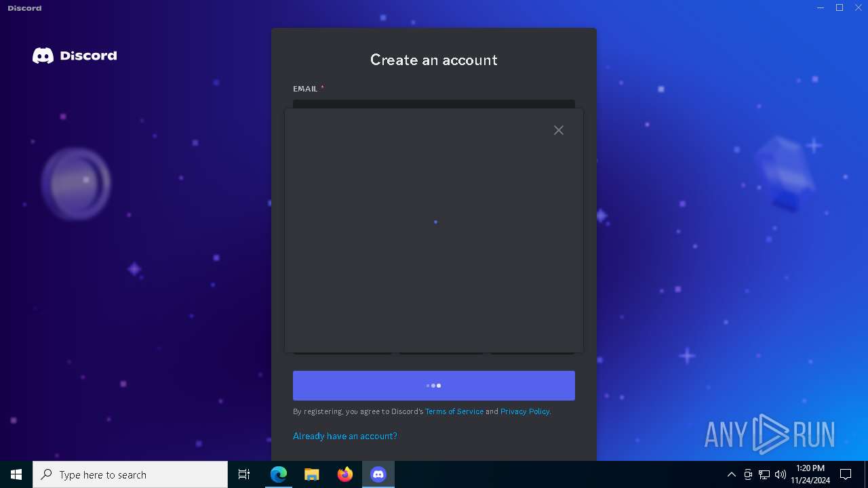Click the taskbar search box
Image resolution: width=868 pixels, height=488 pixels.
point(130,474)
